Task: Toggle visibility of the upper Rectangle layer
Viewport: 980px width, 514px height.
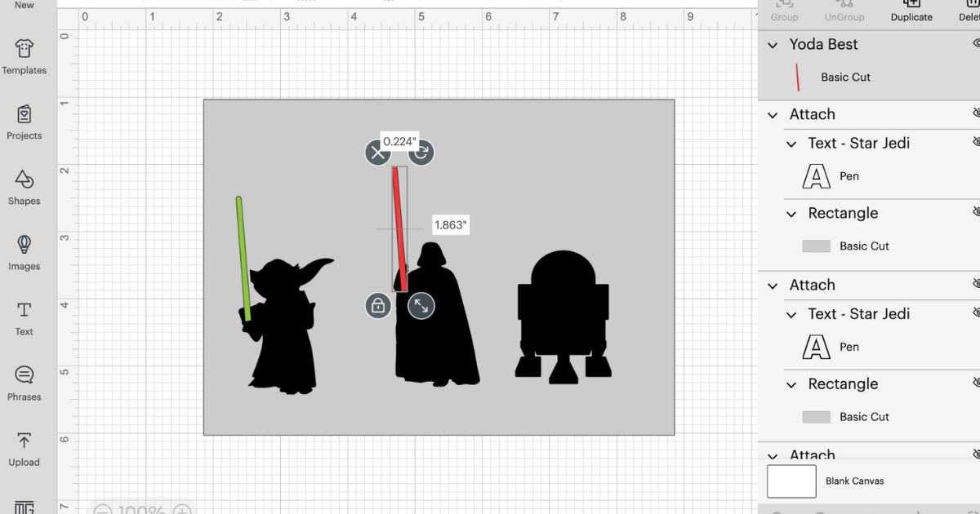Action: tap(976, 213)
